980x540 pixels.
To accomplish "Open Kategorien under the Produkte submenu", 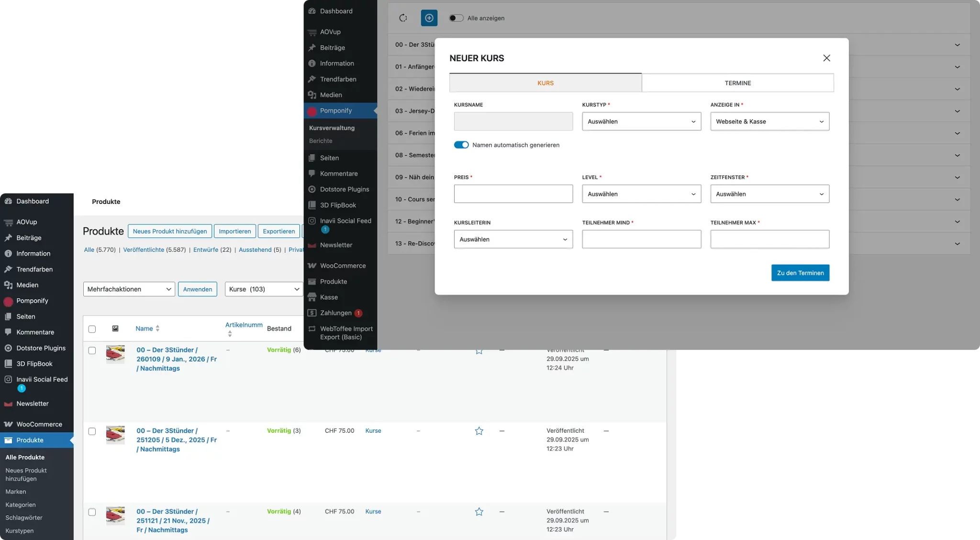I will coord(21,505).
